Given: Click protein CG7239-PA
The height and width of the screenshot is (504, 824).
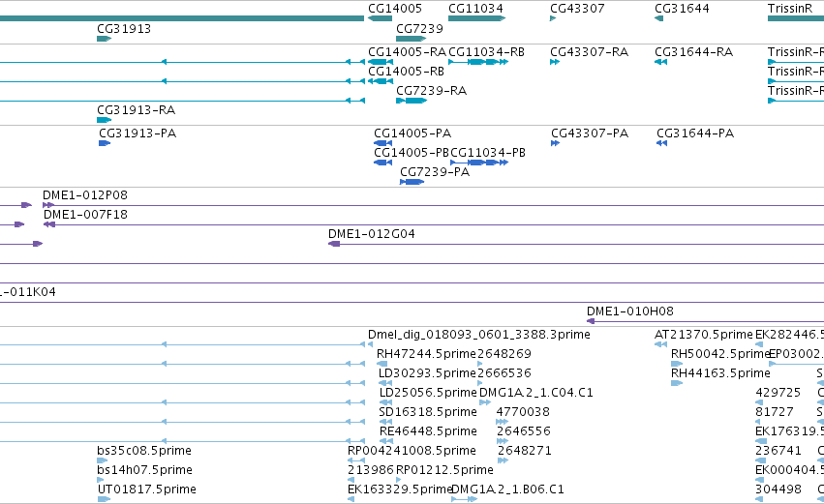Looking at the screenshot, I should coord(412,182).
